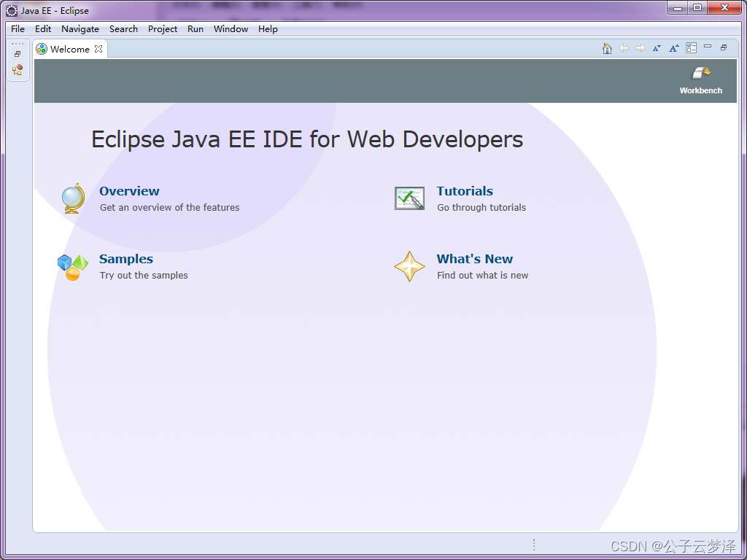Click the What's New star icon
The image size is (747, 560).
pos(409,266)
